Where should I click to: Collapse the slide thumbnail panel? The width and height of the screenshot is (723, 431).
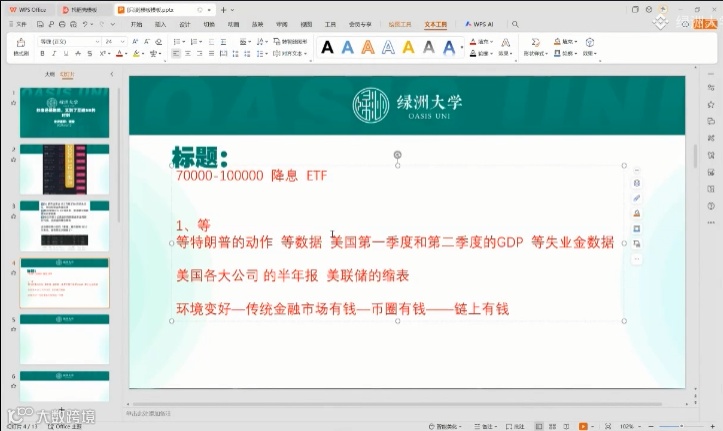pyautogui.click(x=112, y=74)
